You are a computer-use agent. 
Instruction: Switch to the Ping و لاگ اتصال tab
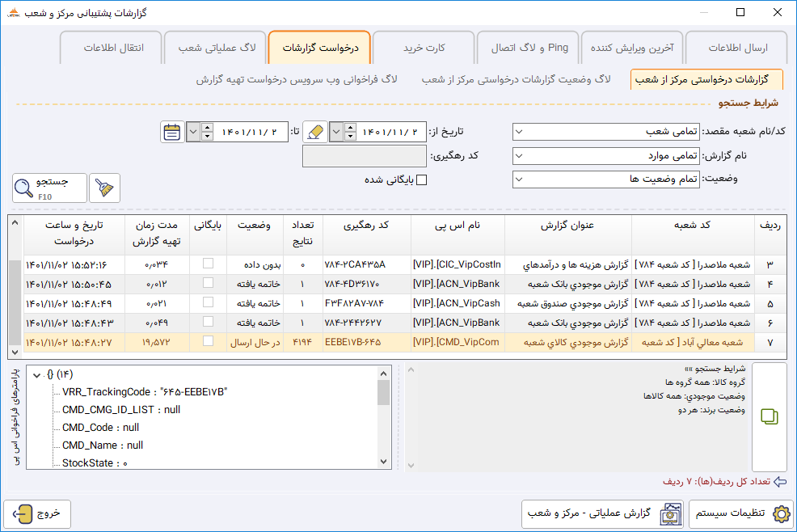point(529,48)
